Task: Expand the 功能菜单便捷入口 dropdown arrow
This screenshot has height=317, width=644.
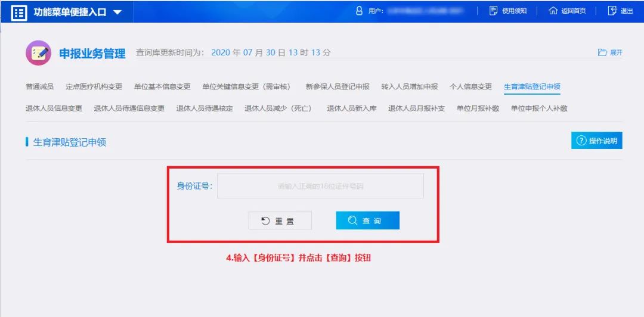Action: coord(117,13)
